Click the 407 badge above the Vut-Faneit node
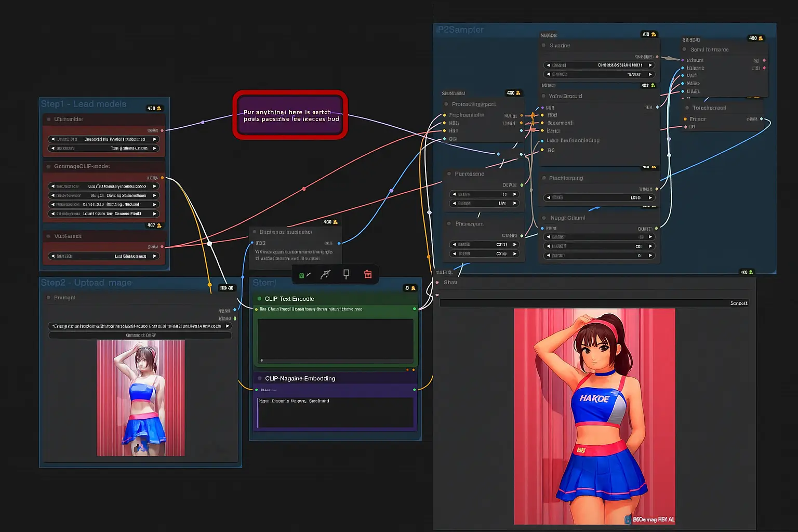 click(154, 225)
